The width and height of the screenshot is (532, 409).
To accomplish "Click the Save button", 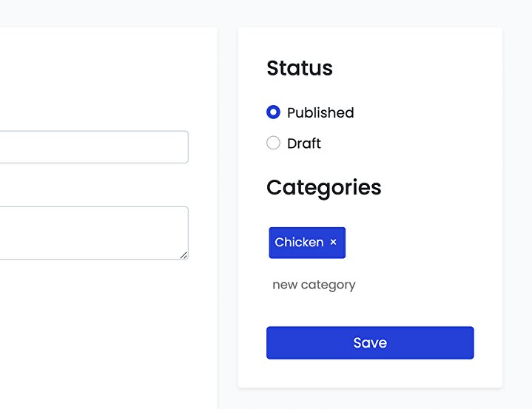I will (x=370, y=343).
